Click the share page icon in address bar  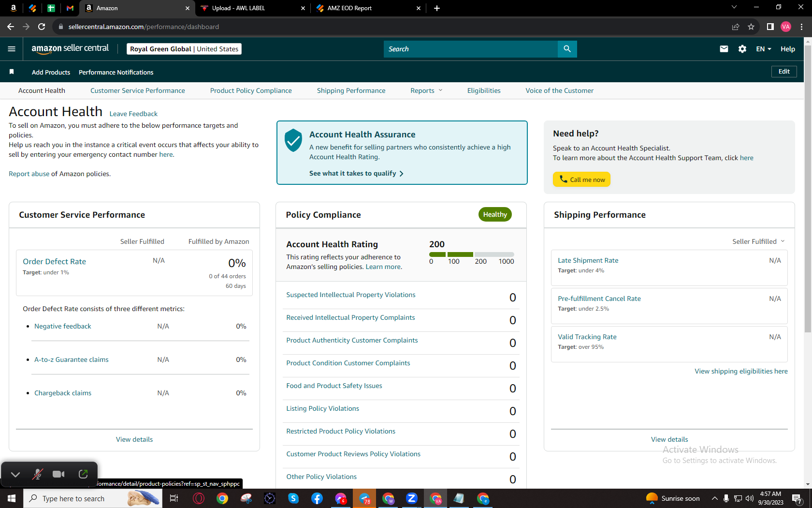736,27
